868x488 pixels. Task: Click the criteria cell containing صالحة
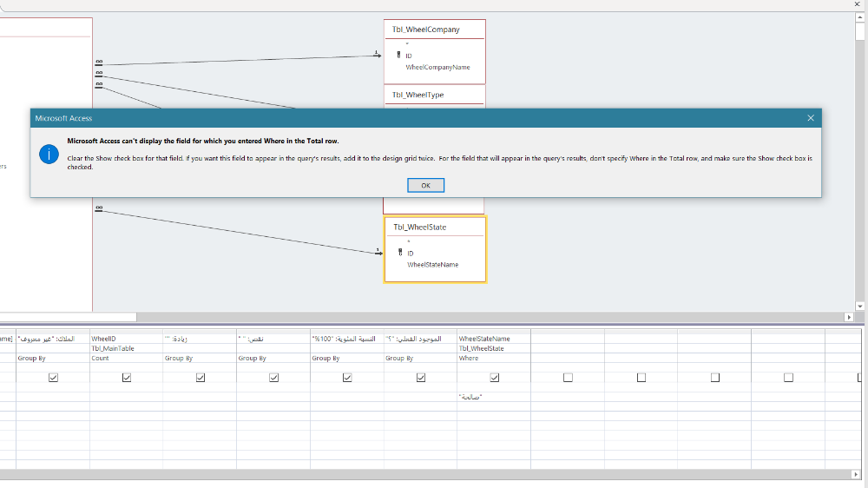click(494, 397)
